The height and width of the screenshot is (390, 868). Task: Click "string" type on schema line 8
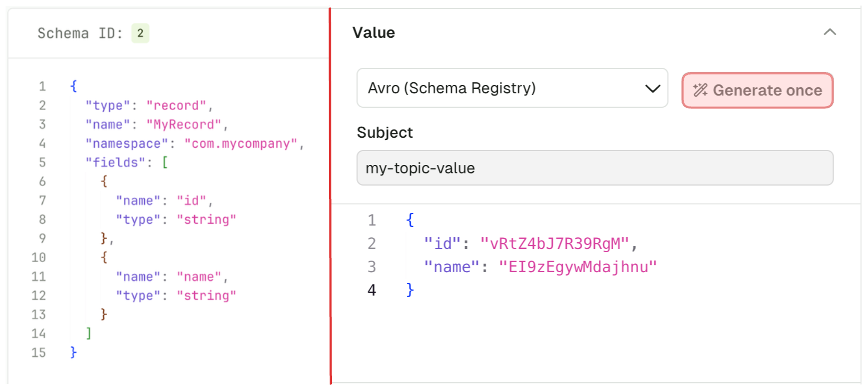206,219
